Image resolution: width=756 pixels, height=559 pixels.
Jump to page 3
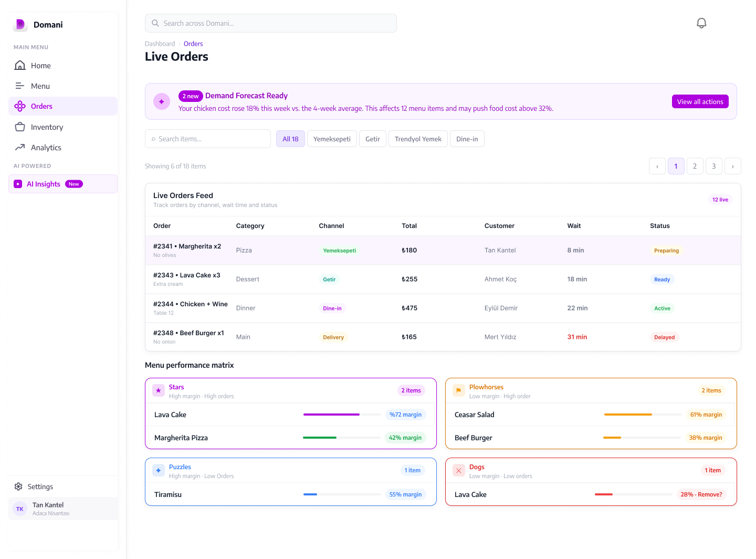pos(714,166)
